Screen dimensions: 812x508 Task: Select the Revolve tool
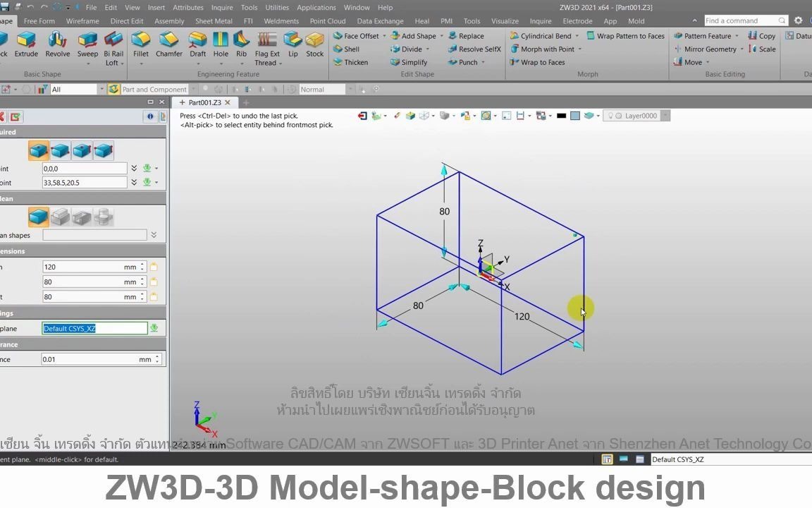57,46
